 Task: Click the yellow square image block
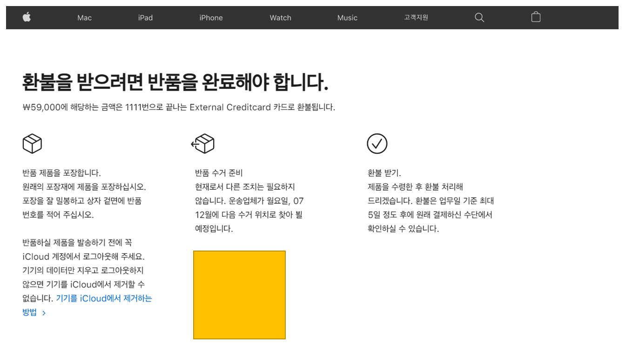tap(239, 295)
